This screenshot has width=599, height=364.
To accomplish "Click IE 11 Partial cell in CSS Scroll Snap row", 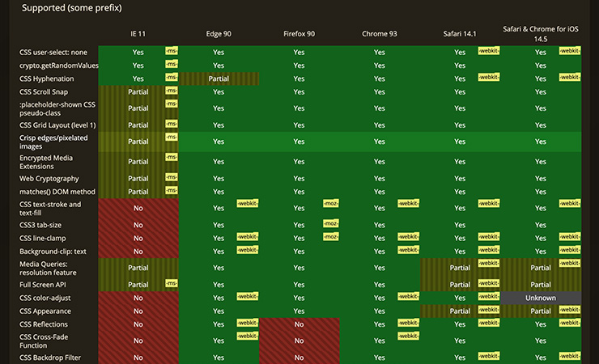I will pos(138,92).
